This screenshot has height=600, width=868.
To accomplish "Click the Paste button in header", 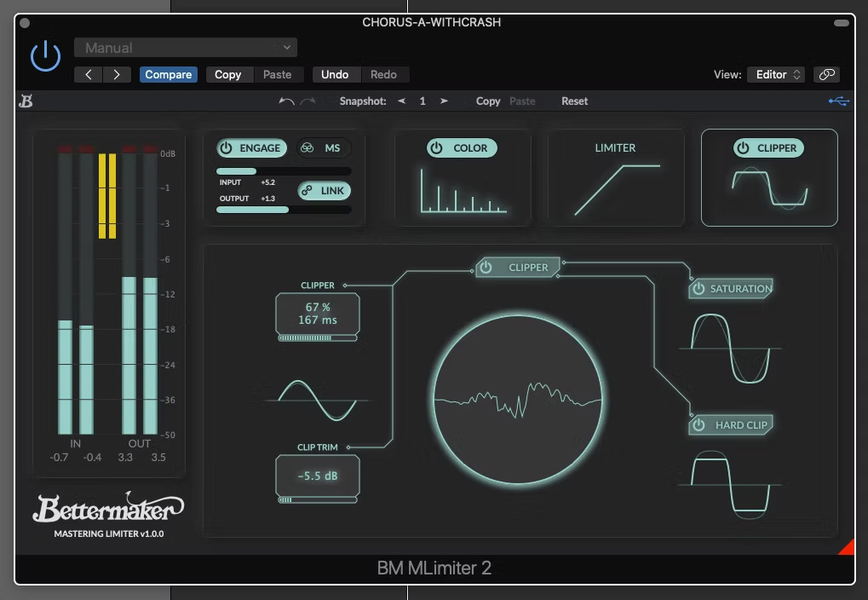I will click(278, 74).
